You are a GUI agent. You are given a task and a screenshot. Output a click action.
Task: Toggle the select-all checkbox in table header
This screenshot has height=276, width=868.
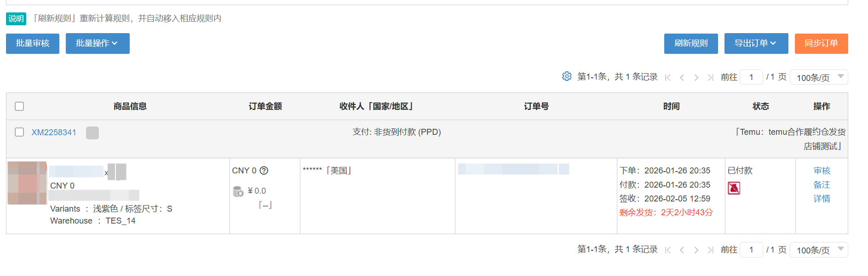(x=19, y=106)
